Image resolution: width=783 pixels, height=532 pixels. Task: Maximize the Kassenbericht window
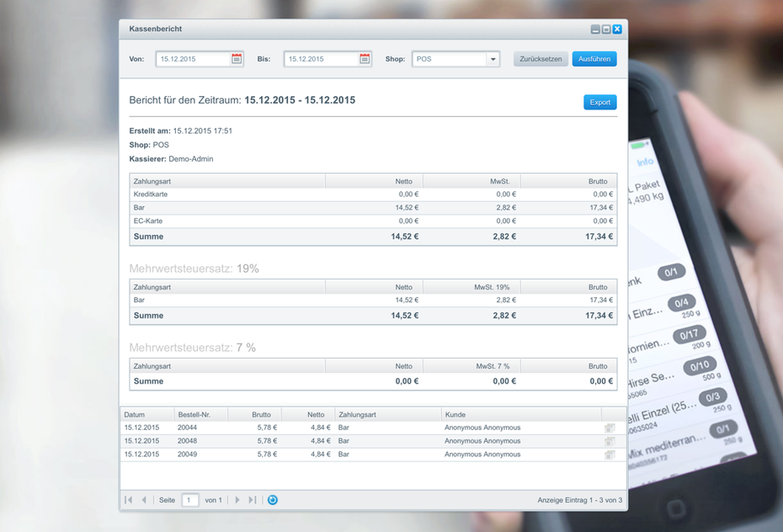coord(606,29)
